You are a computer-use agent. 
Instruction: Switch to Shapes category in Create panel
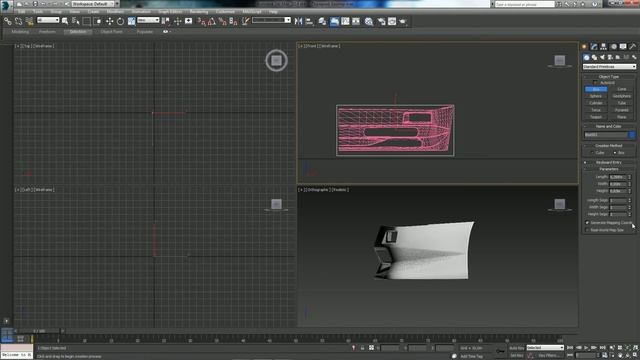594,58
